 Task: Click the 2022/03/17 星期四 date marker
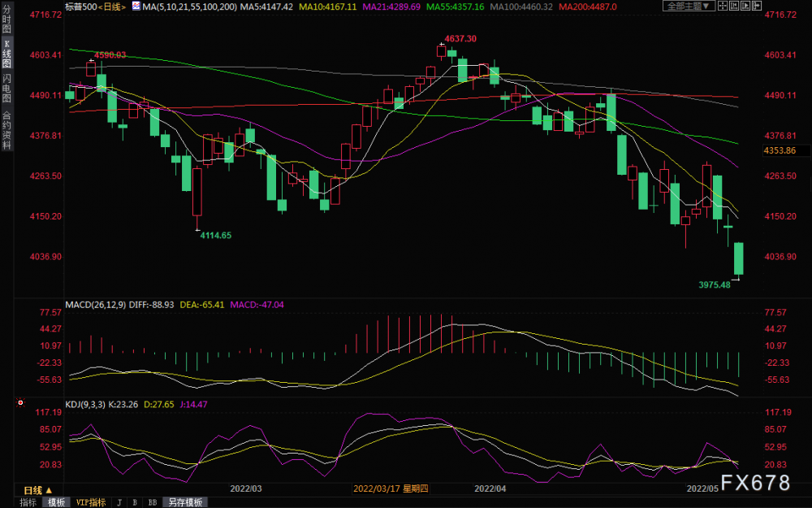coord(391,488)
